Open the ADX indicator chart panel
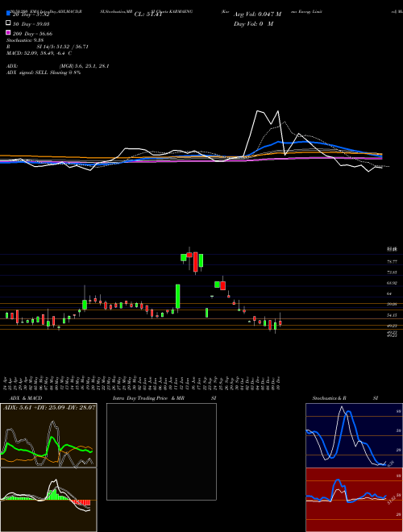This screenshot has width=403, height=532. pos(48,435)
